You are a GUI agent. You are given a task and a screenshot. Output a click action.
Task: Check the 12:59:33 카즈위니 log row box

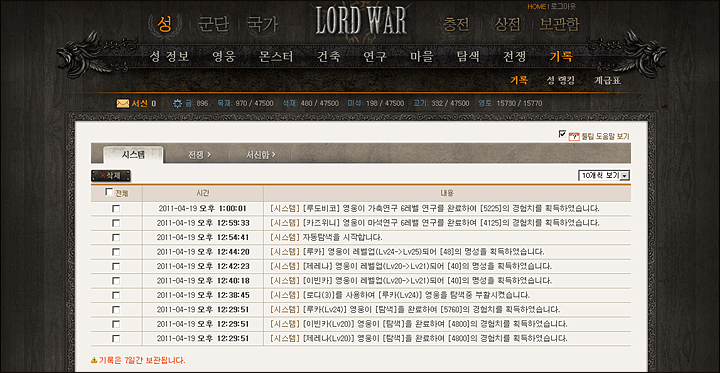[x=116, y=223]
